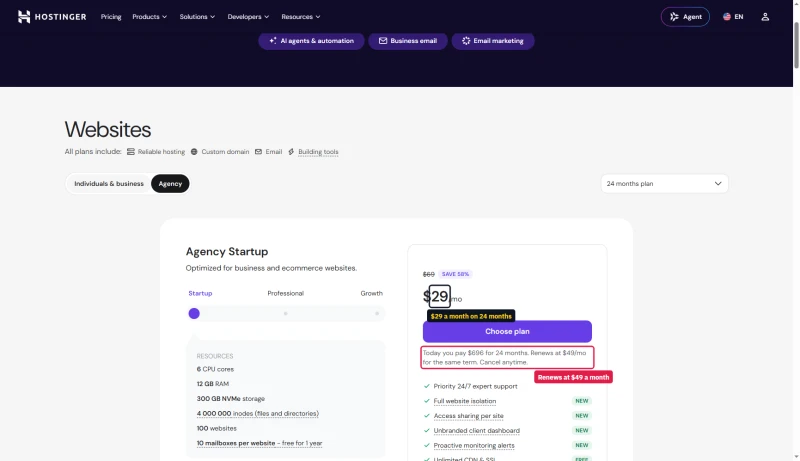
Task: Click the Email marketing spinner icon
Action: [x=466, y=41]
